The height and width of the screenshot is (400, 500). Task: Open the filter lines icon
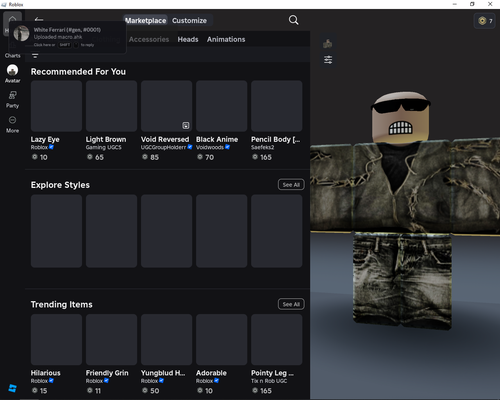pos(35,56)
